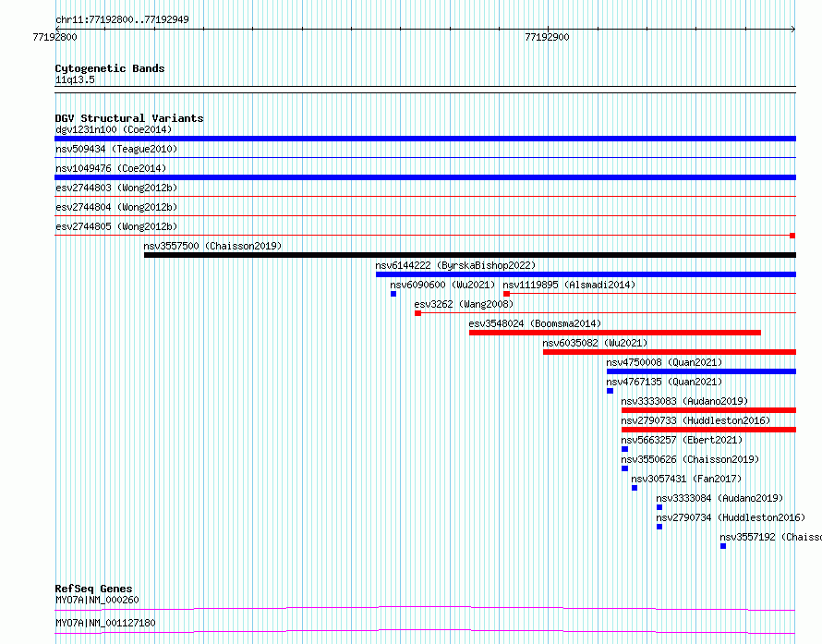Click the nsv2790734 (Huddleston2016) label text

731,517
